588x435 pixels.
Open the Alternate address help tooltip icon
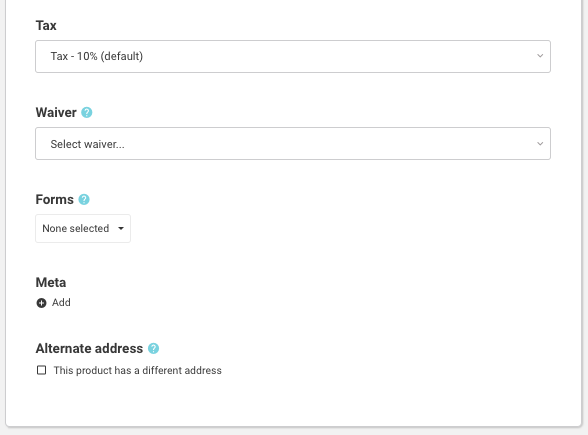(x=153, y=349)
